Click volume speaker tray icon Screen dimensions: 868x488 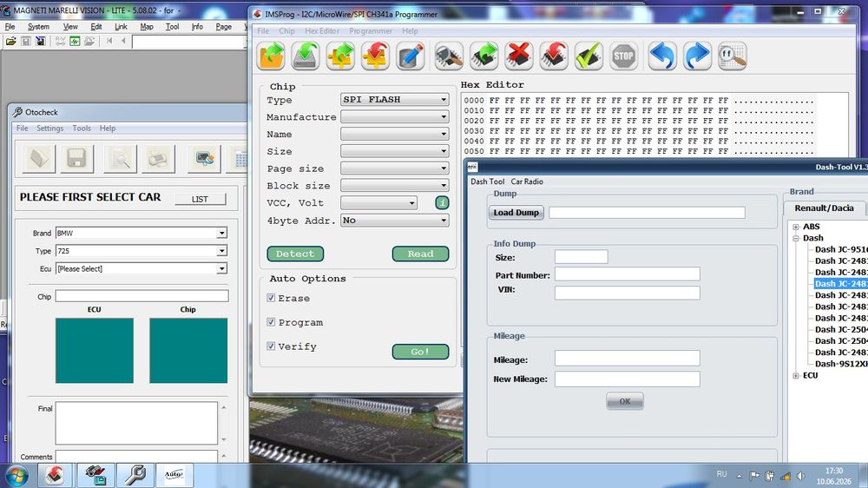click(800, 476)
